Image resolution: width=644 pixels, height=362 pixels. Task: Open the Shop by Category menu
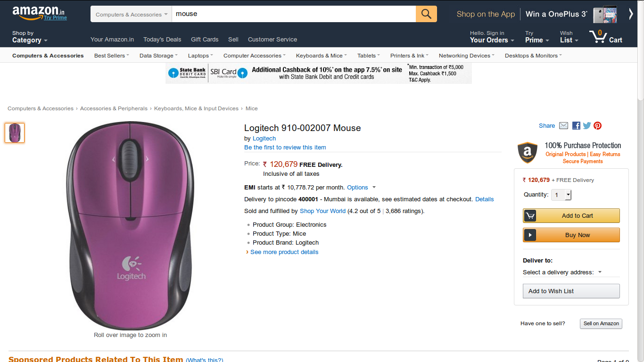point(29,37)
